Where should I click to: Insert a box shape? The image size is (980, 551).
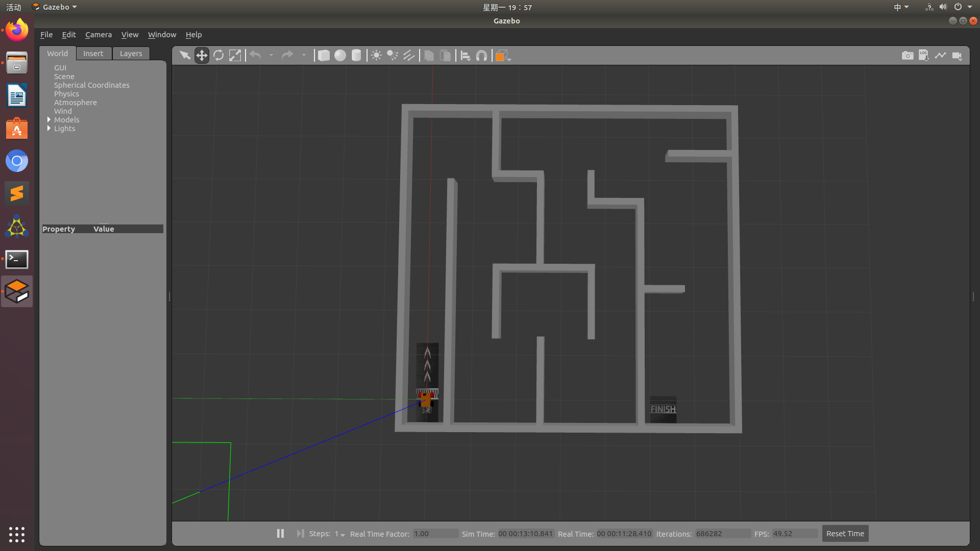click(x=324, y=55)
